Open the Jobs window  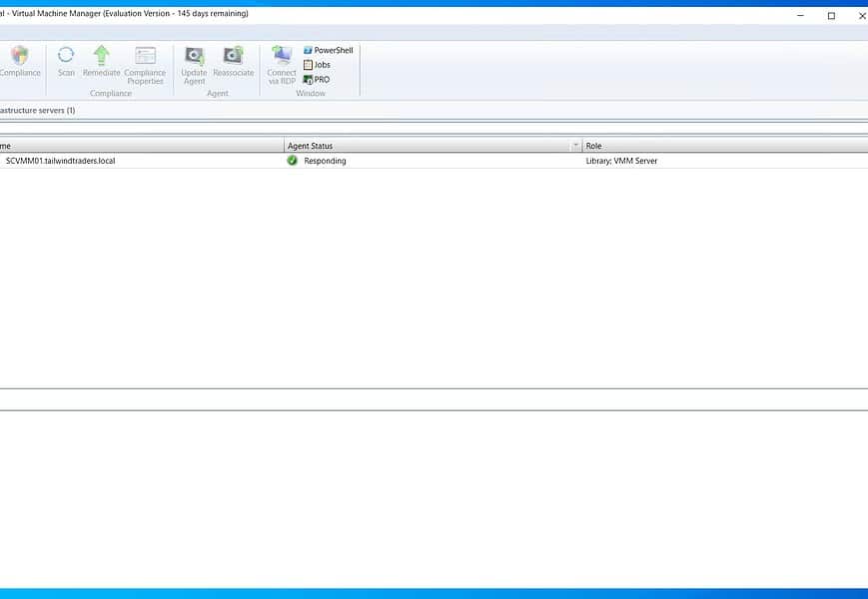[317, 65]
